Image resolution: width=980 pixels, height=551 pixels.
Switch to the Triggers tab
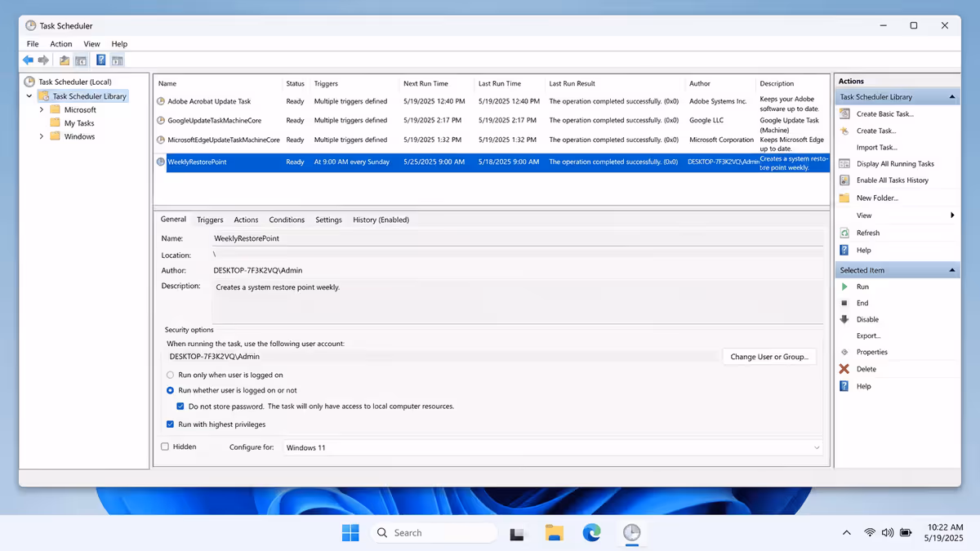[x=210, y=220]
